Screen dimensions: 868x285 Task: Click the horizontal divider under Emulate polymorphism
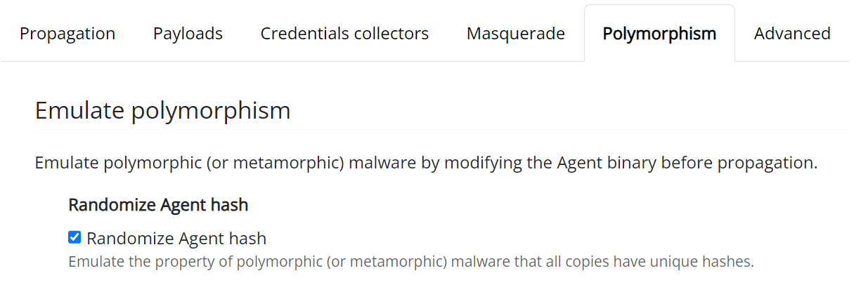[x=441, y=133]
